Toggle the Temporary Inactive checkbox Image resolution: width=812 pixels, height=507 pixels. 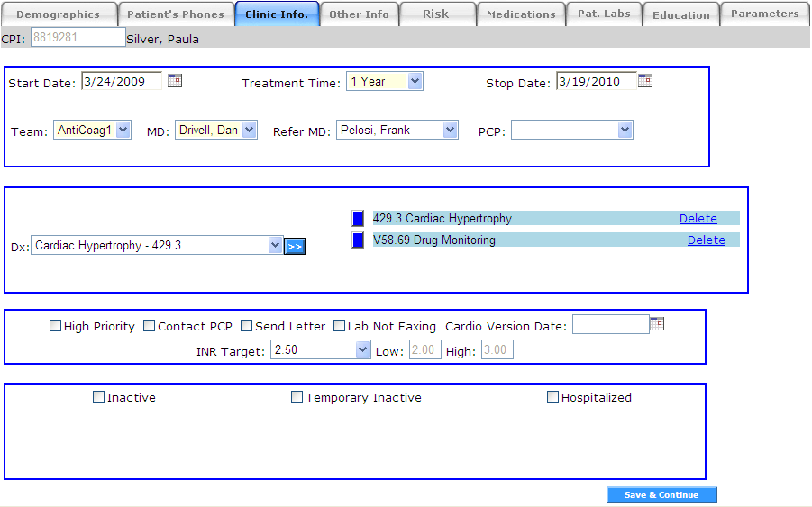coord(297,397)
